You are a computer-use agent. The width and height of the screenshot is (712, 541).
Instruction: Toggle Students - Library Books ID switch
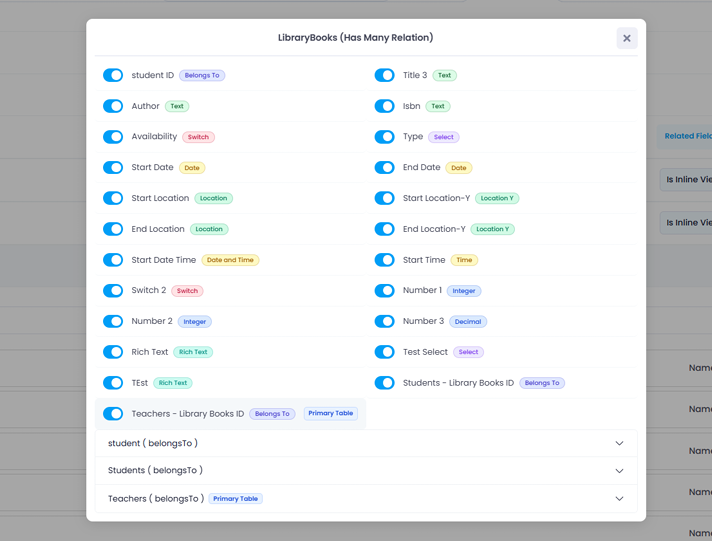click(x=385, y=383)
